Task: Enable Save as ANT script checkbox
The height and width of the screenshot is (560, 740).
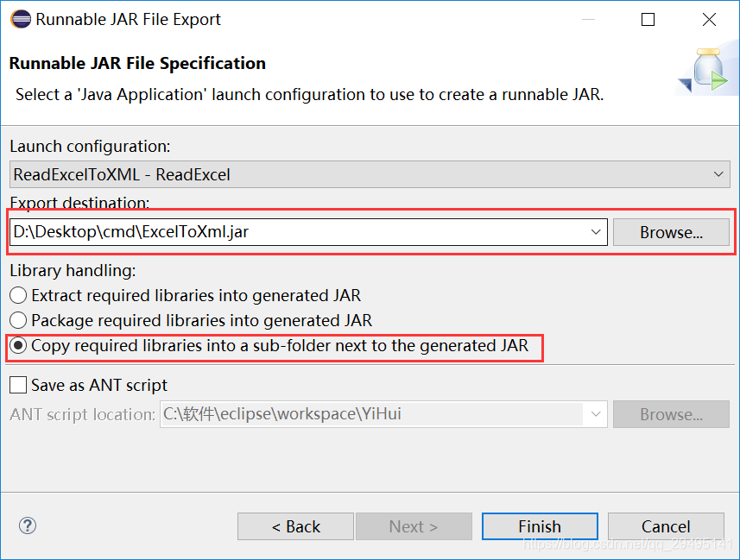Action: (18, 385)
